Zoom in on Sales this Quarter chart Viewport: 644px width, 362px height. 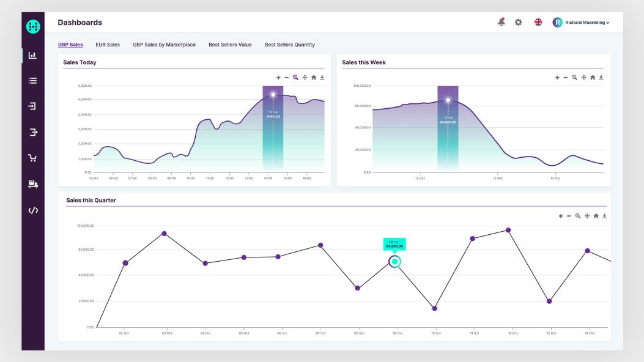pos(561,216)
